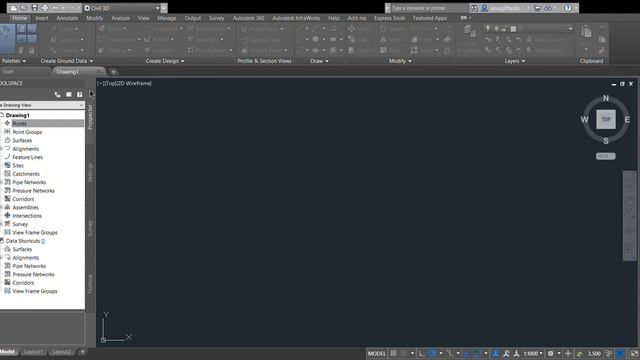The width and height of the screenshot is (640, 360).
Task: Click the W compass direction on ViewCube
Action: [584, 120]
